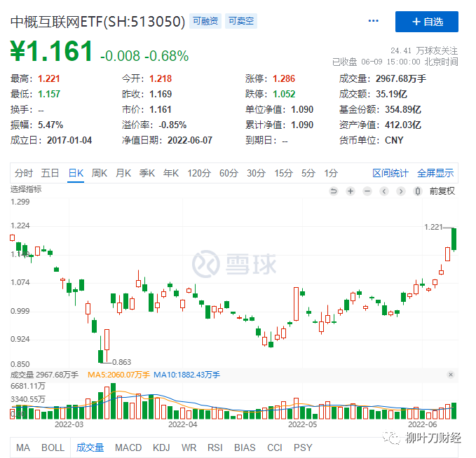The width and height of the screenshot is (476, 458).
Task: Close the volume indicator panel
Action: (451, 375)
